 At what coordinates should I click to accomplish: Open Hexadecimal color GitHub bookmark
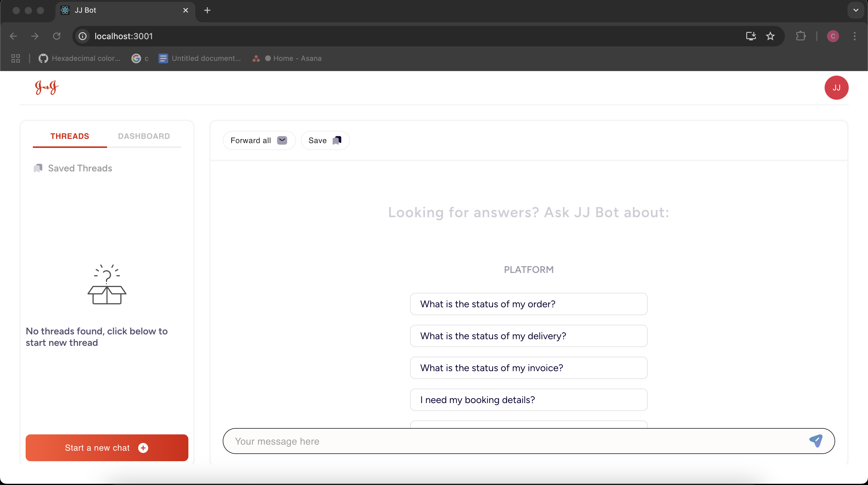[x=80, y=58]
